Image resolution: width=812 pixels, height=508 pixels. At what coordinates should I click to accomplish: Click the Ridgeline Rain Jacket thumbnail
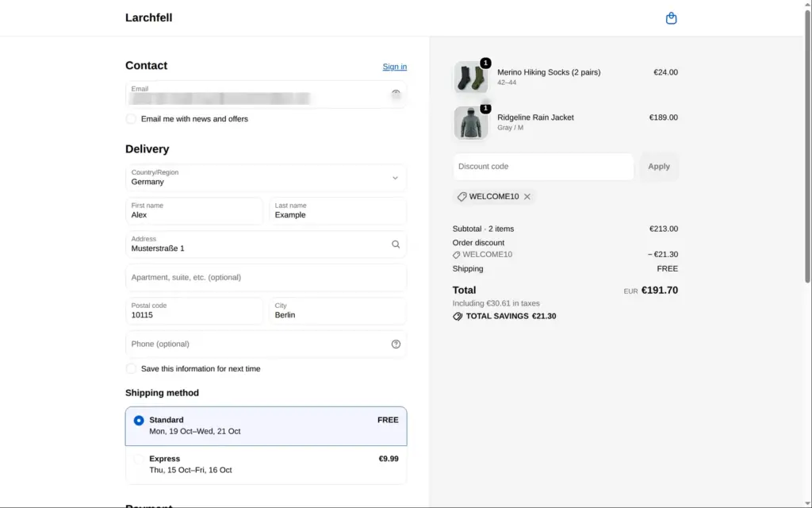coord(471,123)
